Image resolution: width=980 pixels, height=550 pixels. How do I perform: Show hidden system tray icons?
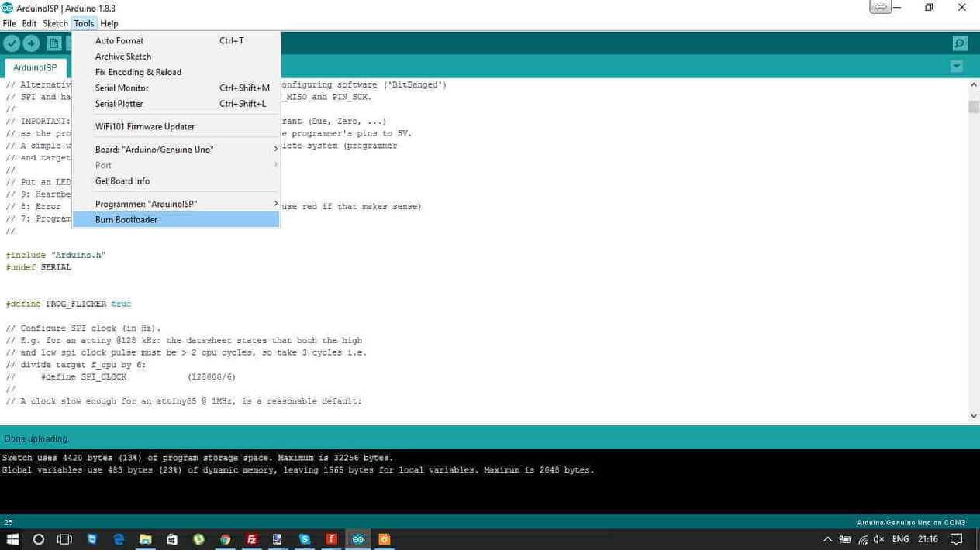pos(827,539)
